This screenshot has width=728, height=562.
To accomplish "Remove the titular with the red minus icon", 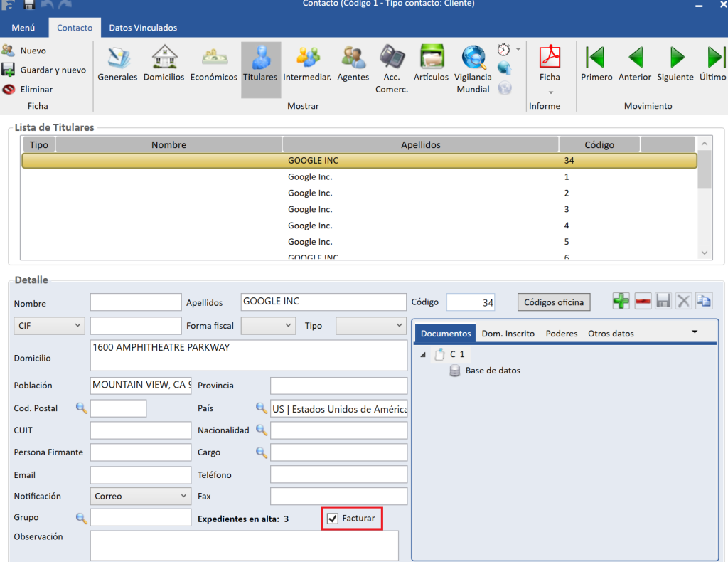I will 643,302.
